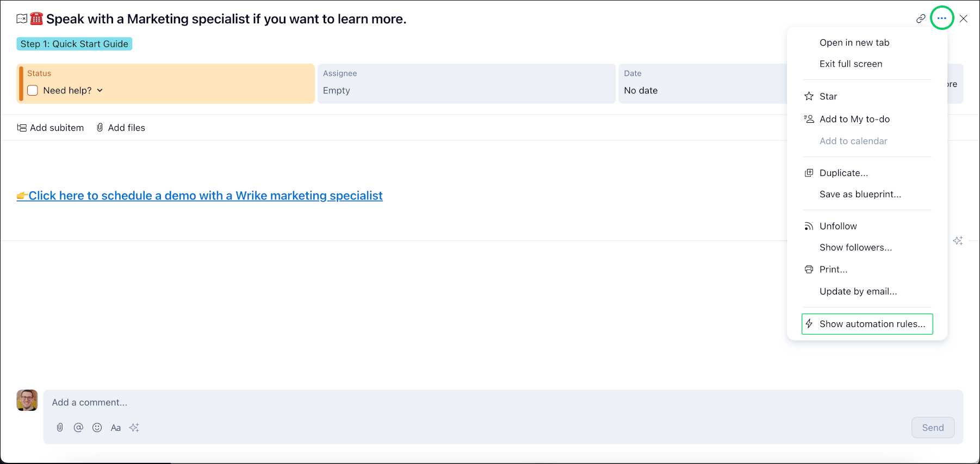This screenshot has height=464, width=980.
Task: Click the Aa text formatting icon
Action: click(x=115, y=428)
